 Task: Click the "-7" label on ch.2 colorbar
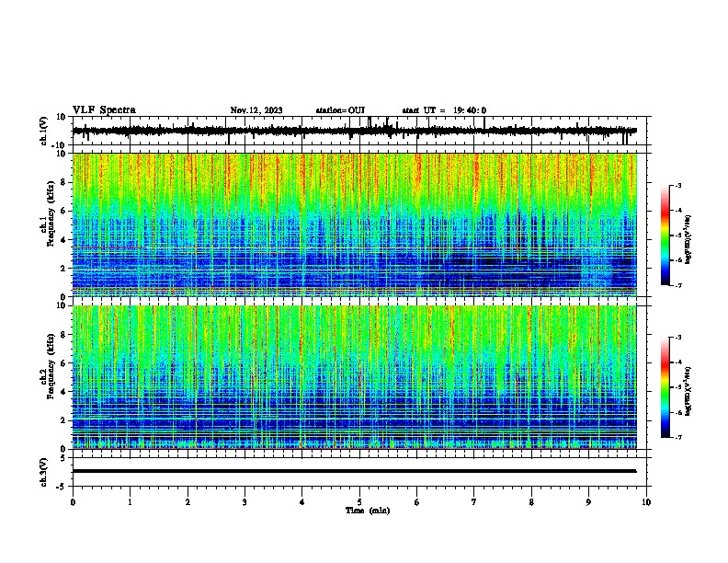(677, 437)
